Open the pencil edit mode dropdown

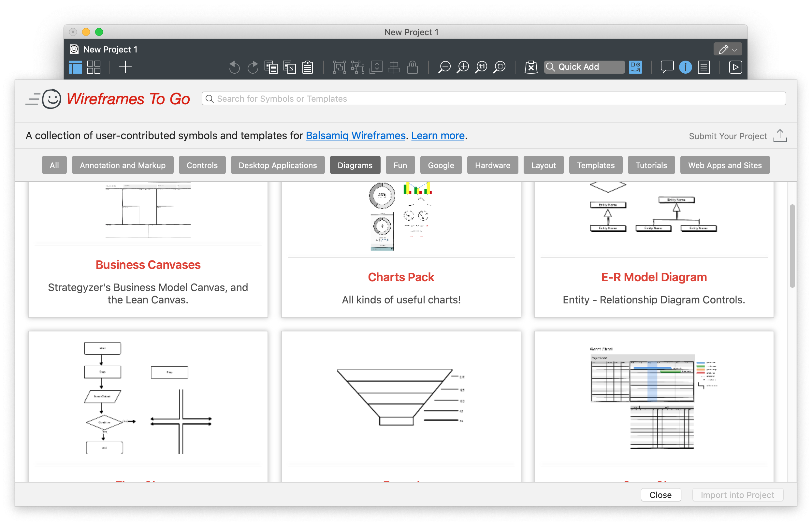pyautogui.click(x=727, y=49)
